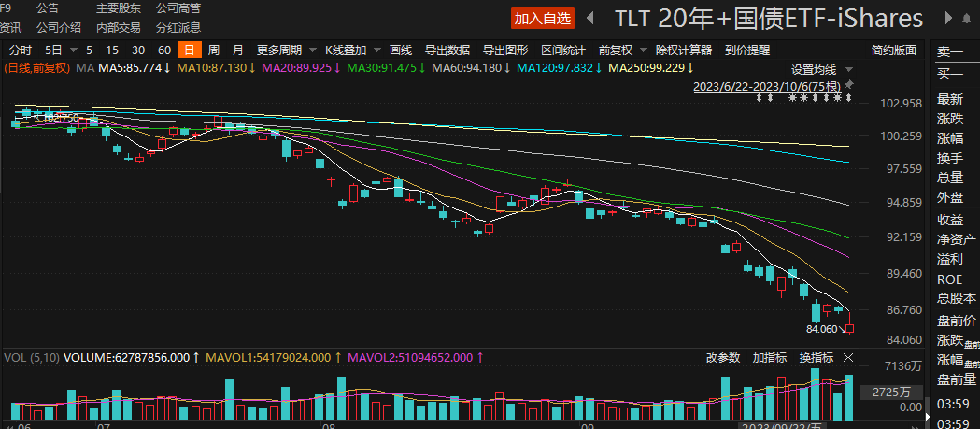Click the low price 84.060 marker
The width and height of the screenshot is (980, 429).
pyautogui.click(x=823, y=329)
